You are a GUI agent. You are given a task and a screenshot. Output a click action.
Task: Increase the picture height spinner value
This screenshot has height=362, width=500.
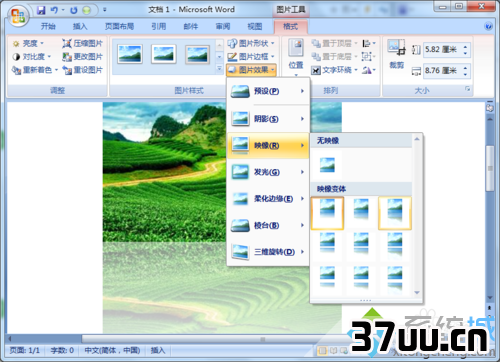(465, 46)
